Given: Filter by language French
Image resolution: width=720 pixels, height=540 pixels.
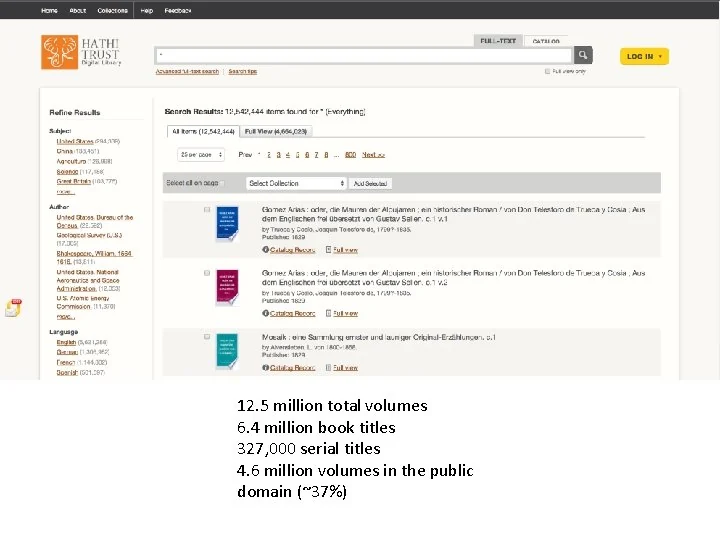Looking at the screenshot, I should (x=66, y=362).
